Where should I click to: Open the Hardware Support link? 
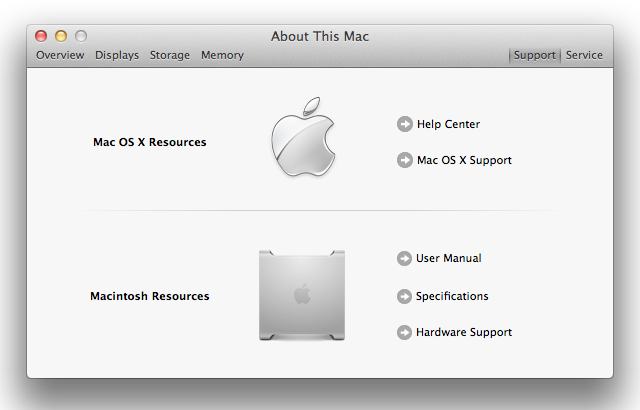[464, 332]
